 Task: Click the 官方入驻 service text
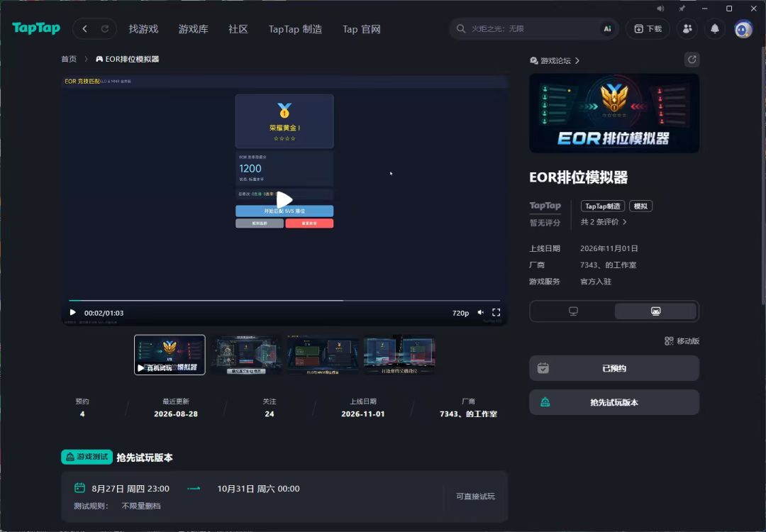[x=596, y=282]
